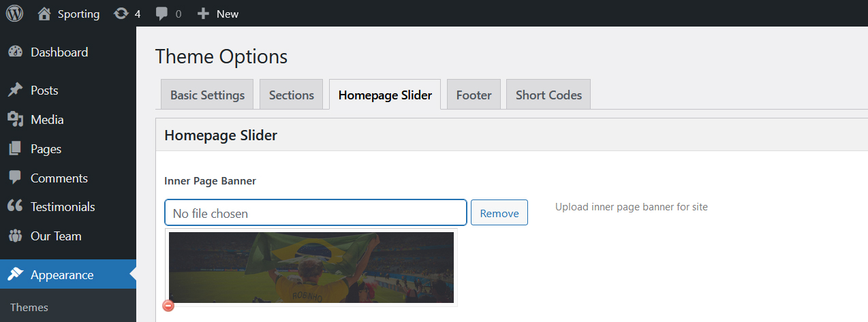Switch to the Basic Settings tab
The width and height of the screenshot is (868, 322).
[207, 95]
